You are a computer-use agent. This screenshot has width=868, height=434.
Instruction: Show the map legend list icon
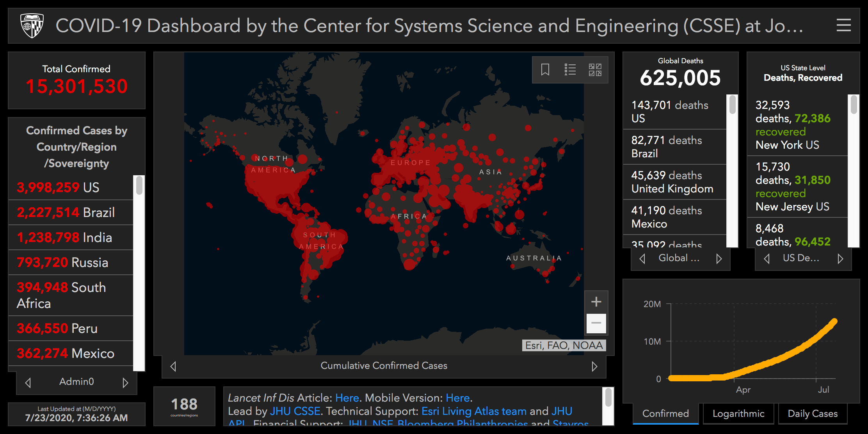(x=570, y=70)
